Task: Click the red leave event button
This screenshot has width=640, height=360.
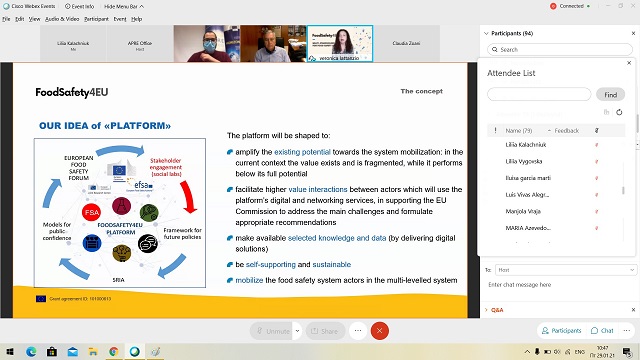Action: point(380,331)
